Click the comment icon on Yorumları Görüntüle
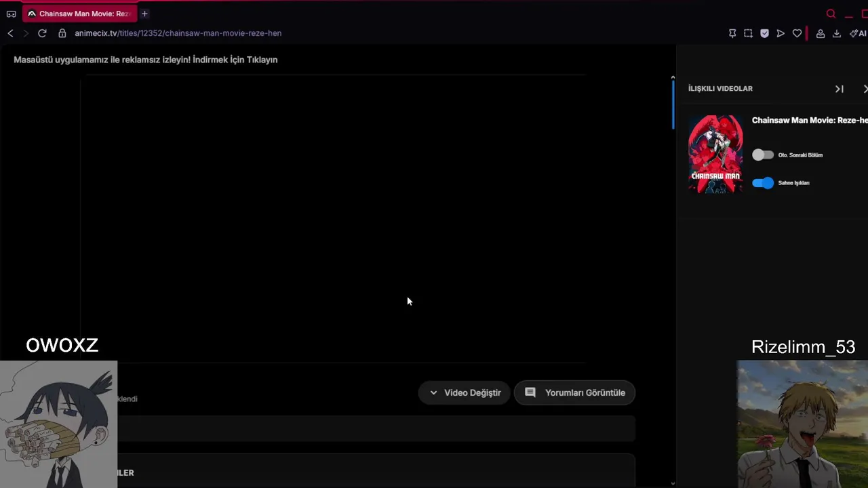Image resolution: width=868 pixels, height=488 pixels. tap(530, 392)
